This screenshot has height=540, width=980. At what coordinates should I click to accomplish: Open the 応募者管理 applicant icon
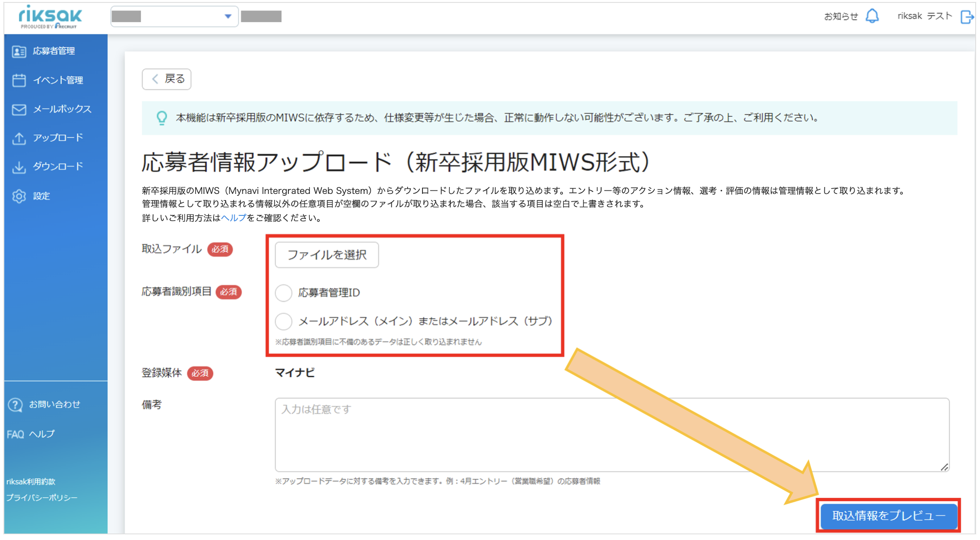(19, 51)
